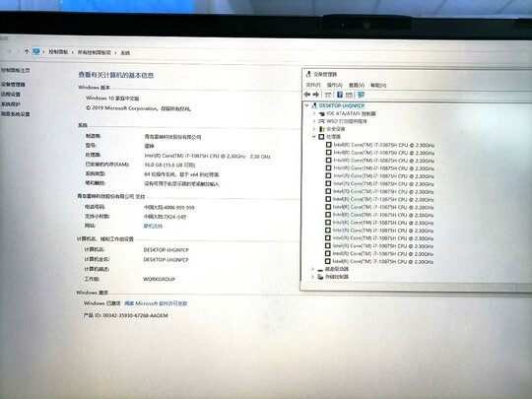
Task: Collapse the 处理器 node
Action: 314,136
